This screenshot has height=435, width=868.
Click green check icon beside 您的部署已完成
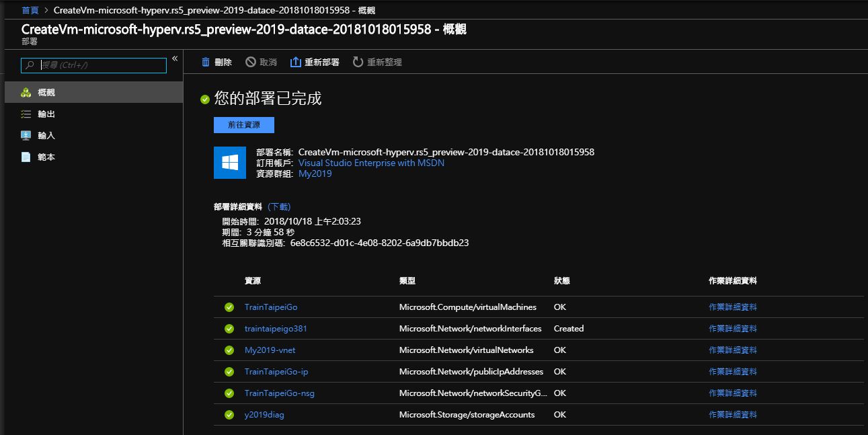(x=205, y=100)
